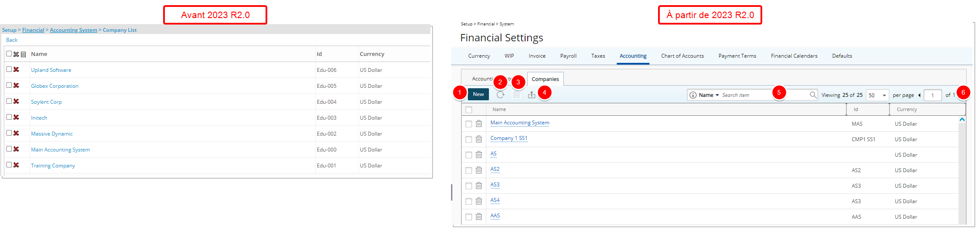Image resolution: width=980 pixels, height=232 pixels.
Task: Click the red X delete icon for Upland Software
Action: pos(16,69)
